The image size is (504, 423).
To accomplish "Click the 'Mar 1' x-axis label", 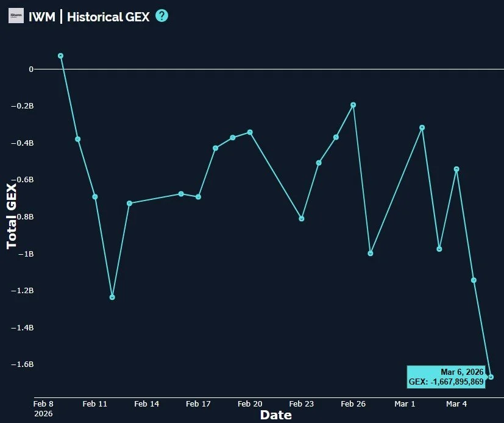I will 405,404.
